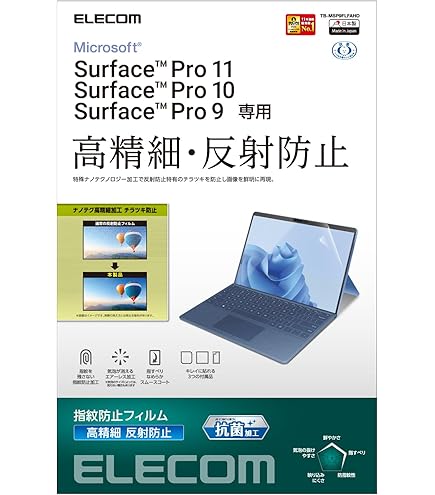The image size is (435, 495).
Task: Click the red No.1 award badge
Action: point(300,25)
